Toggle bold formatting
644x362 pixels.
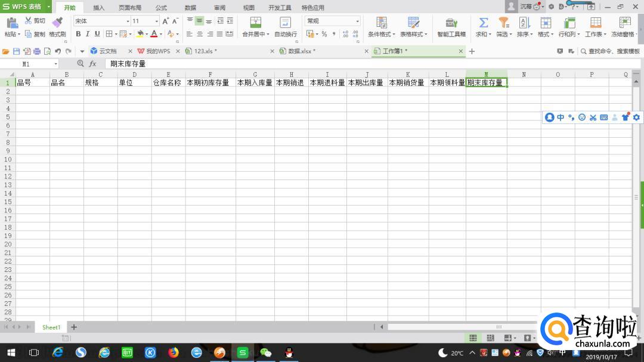78,34
